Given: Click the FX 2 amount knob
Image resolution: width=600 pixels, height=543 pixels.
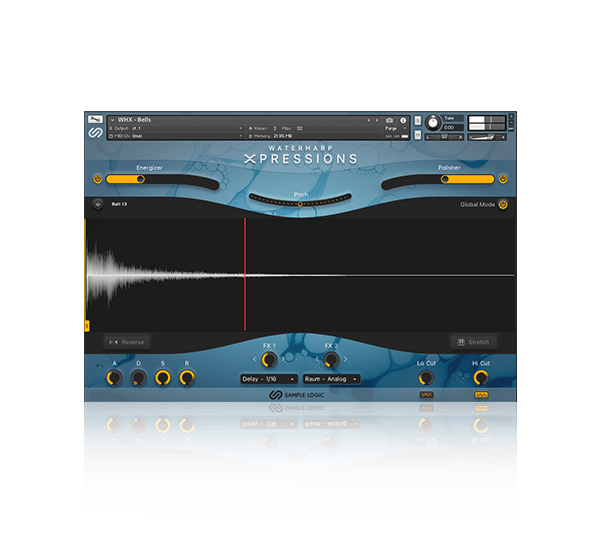Looking at the screenshot, I should click(x=331, y=360).
